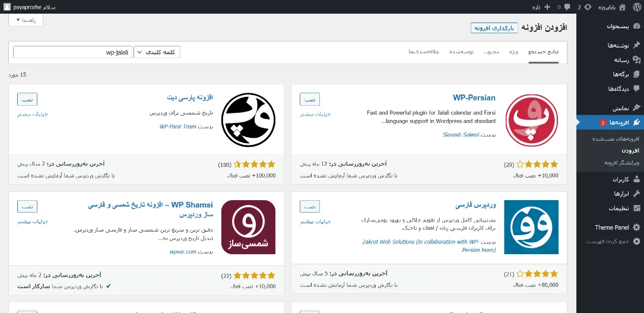Open the افزونه پارسی دیت title link

[190, 98]
